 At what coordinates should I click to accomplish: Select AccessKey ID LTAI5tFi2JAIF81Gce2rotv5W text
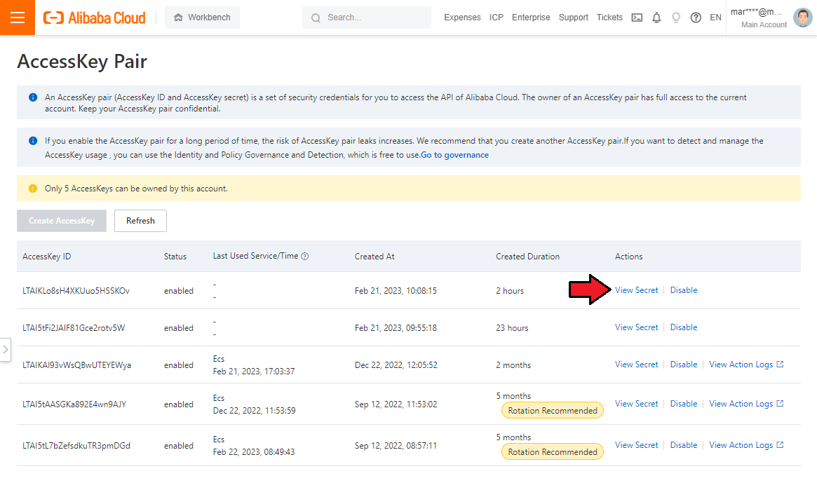click(x=74, y=328)
